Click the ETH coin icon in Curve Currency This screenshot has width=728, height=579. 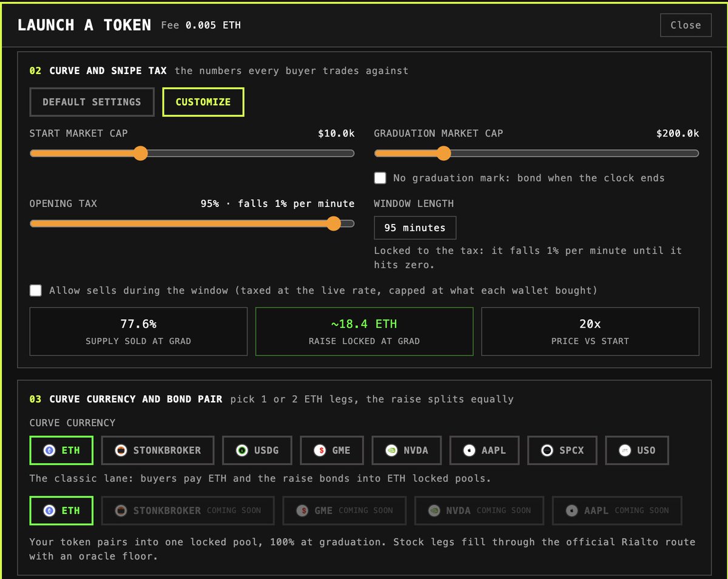click(49, 450)
